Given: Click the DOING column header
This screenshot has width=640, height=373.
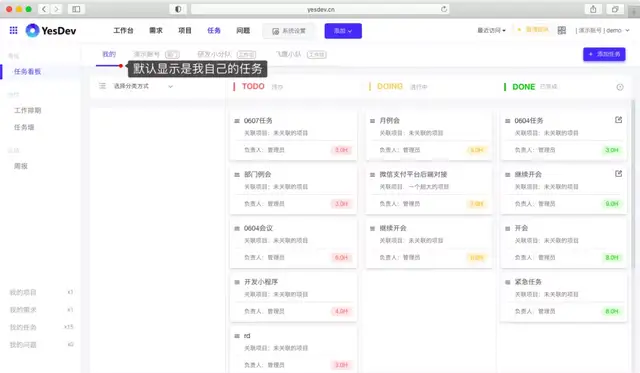Looking at the screenshot, I should (390, 86).
